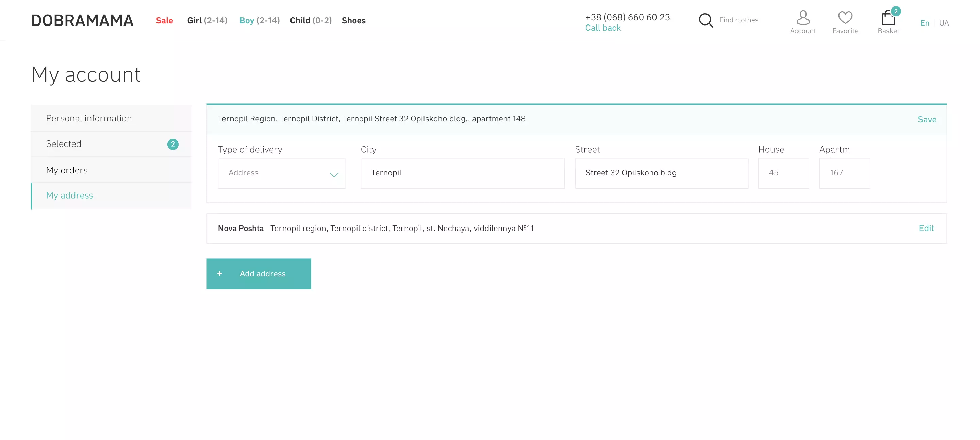Open the Sale menu item

click(164, 20)
